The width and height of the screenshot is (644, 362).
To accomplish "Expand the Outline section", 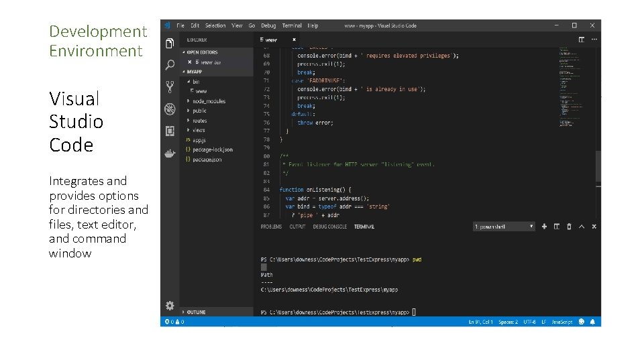I will (217, 312).
